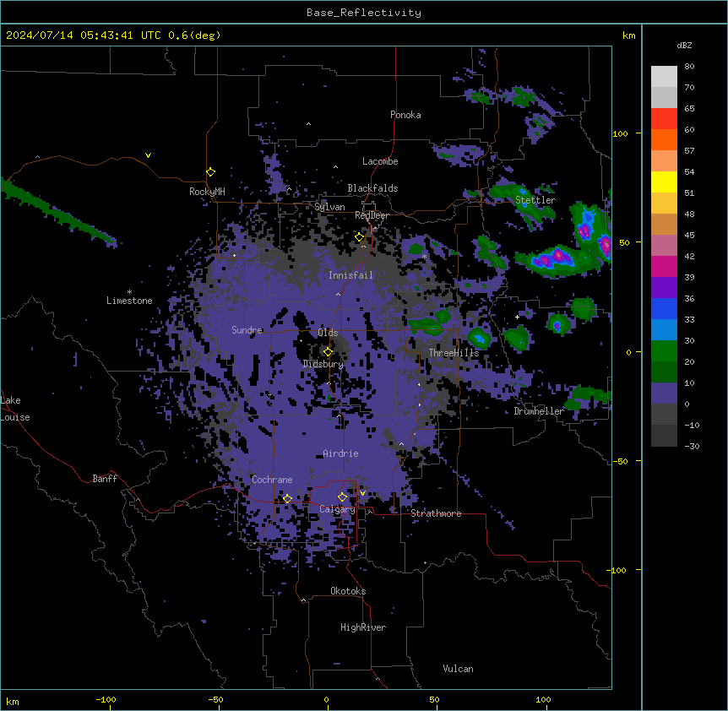Click the Didsbury label
The height and width of the screenshot is (711, 728).
coord(323,364)
